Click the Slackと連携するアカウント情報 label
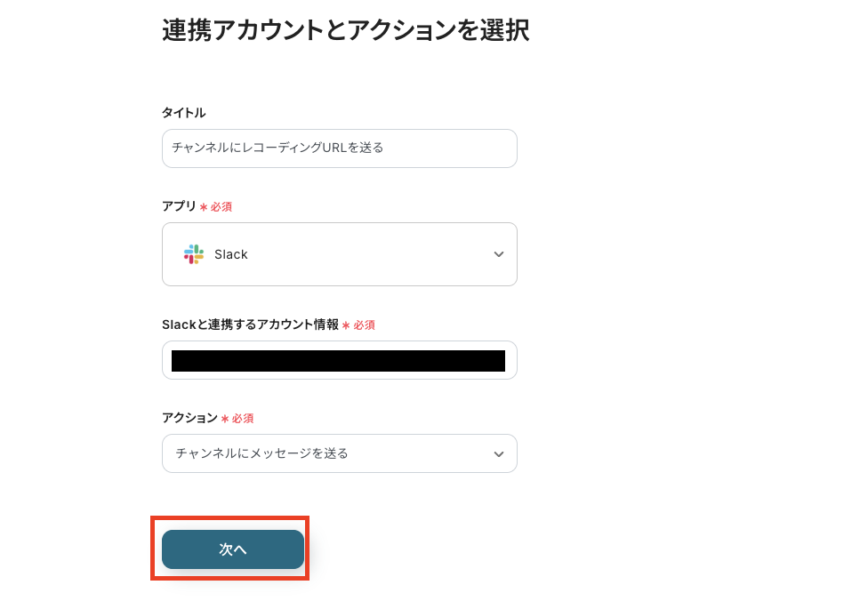Screen dimensions: 868x601 point(249,325)
